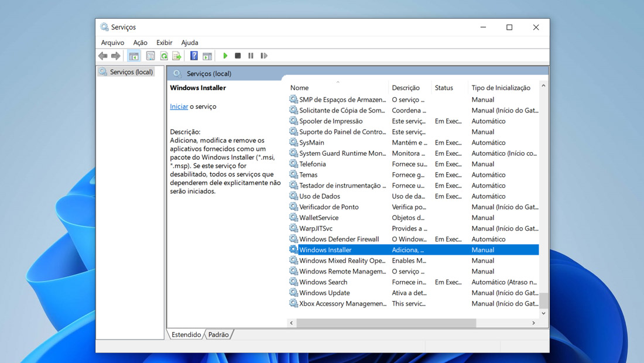Viewport: 644px width, 363px height.
Task: Click the Refresh toolbar icon
Action: point(164,56)
